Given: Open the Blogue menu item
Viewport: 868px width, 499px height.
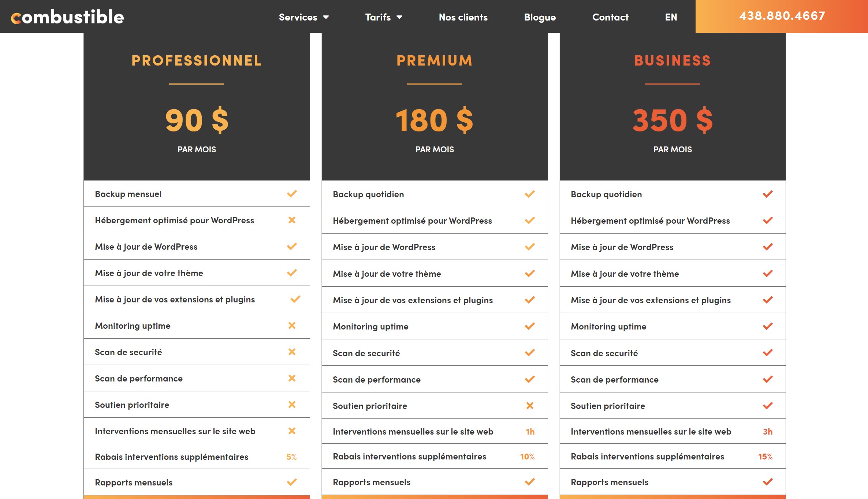Looking at the screenshot, I should (540, 17).
